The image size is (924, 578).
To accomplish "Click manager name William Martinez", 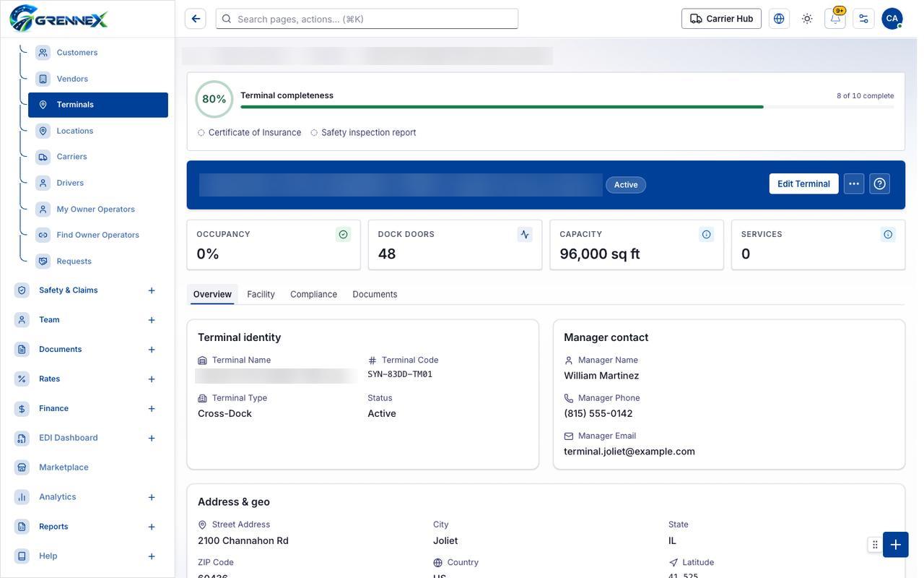I will tap(601, 376).
